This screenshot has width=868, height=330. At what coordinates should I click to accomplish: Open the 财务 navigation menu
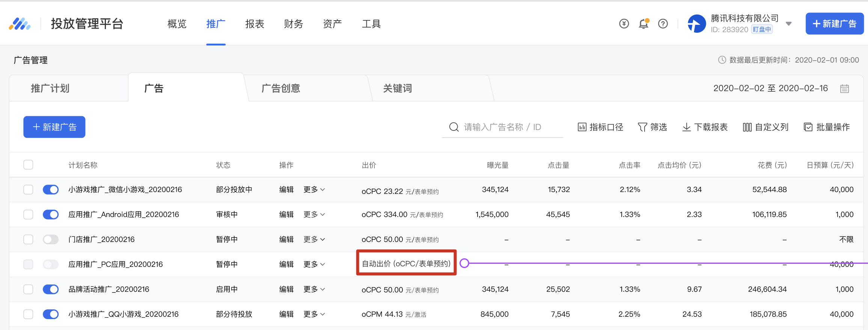click(294, 24)
